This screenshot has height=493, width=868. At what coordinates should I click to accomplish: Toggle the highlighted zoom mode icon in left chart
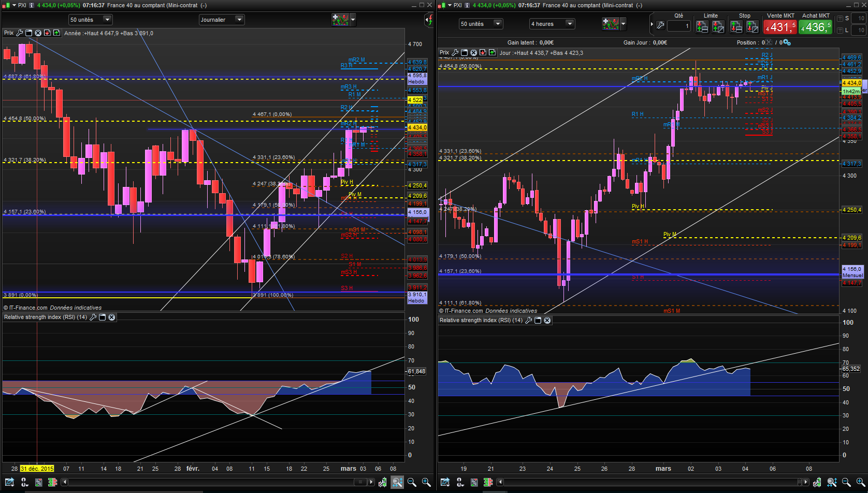397,482
